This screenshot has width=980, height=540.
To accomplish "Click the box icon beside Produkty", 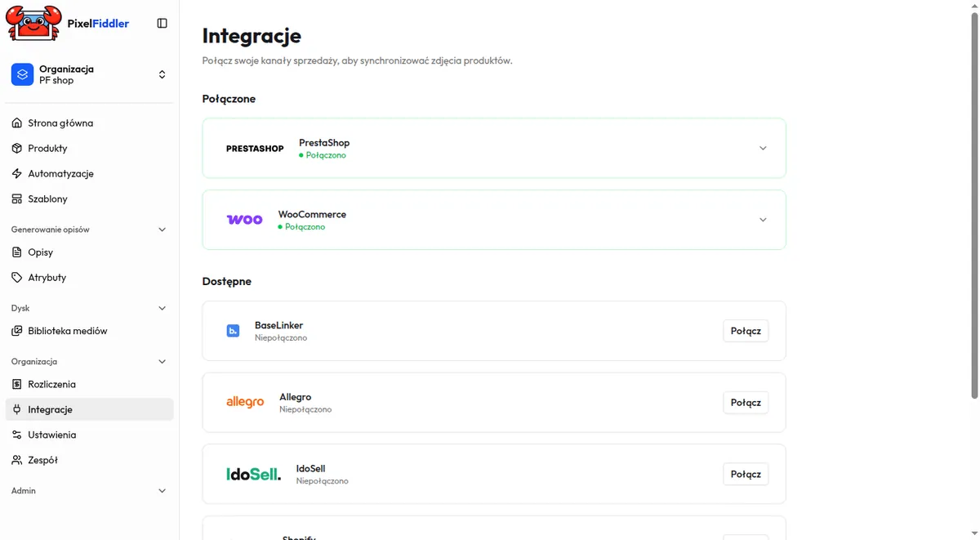I will point(17,149).
